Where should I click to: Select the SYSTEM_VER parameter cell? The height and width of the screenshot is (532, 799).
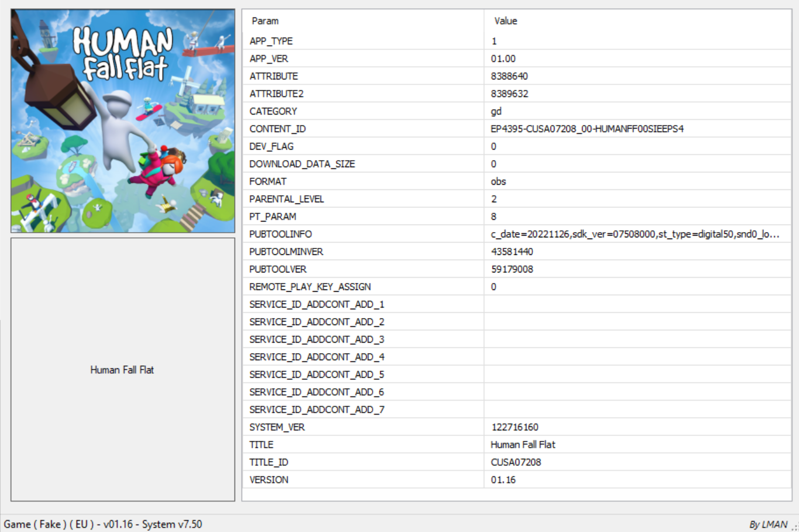[x=363, y=427]
